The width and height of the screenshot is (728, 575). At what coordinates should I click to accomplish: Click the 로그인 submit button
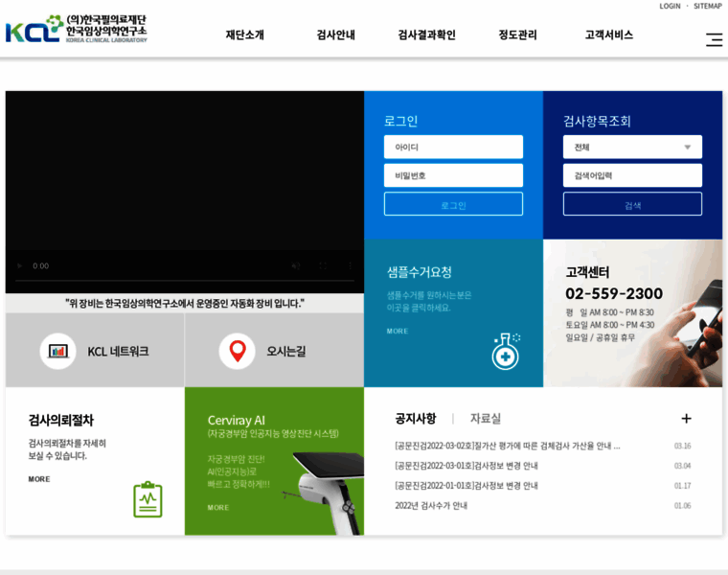[x=453, y=204]
